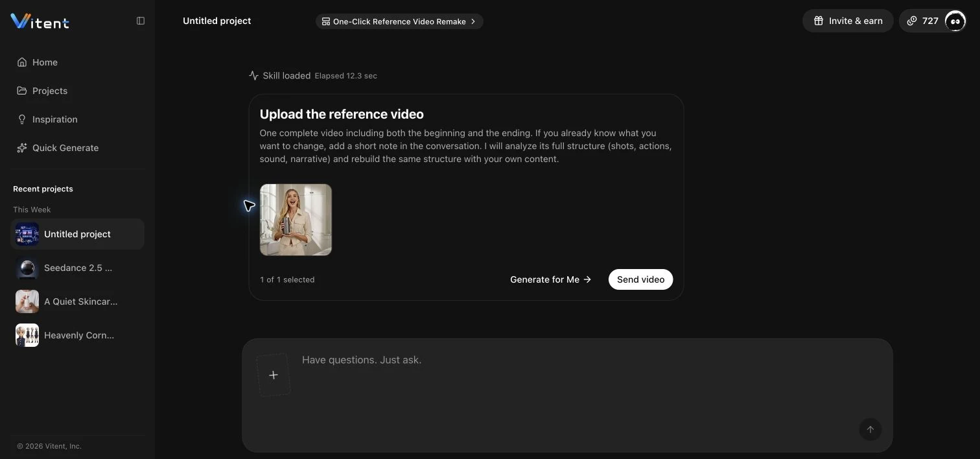Click the Elapsed 12.3 sec text

tap(345, 76)
